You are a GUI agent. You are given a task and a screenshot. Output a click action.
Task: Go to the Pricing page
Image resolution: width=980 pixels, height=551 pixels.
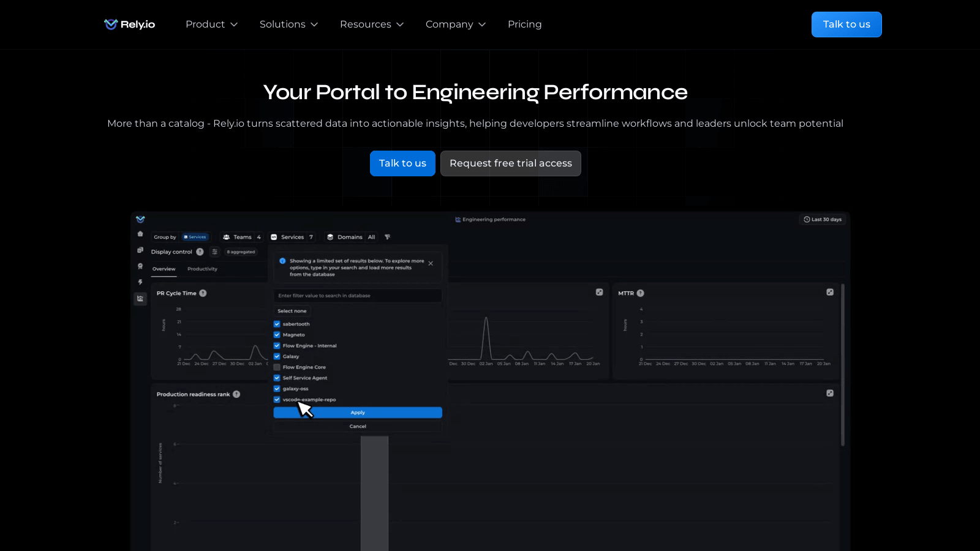tap(525, 24)
